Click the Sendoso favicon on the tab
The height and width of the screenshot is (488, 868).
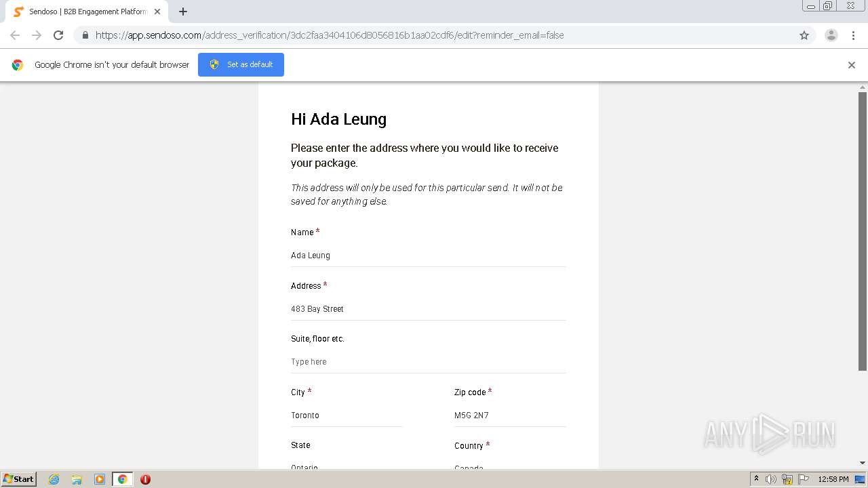[x=18, y=12]
